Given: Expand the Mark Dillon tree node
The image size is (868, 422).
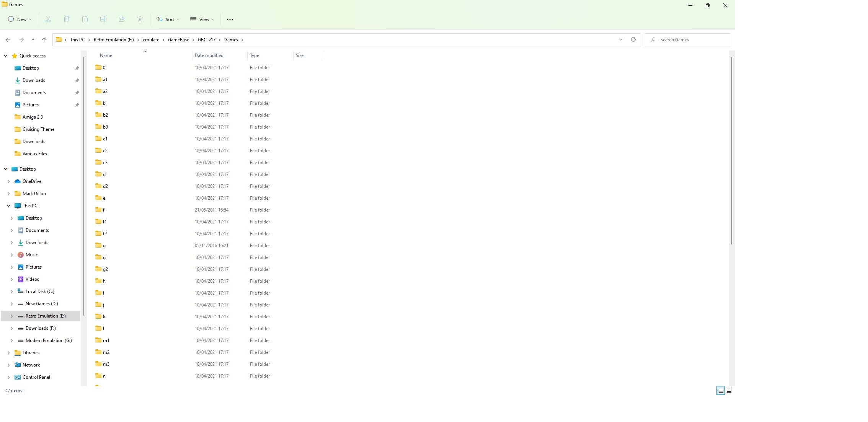Looking at the screenshot, I should pyautogui.click(x=8, y=194).
